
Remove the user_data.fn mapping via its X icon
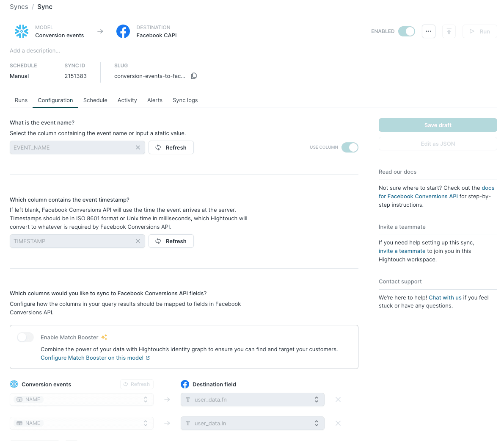pos(338,399)
